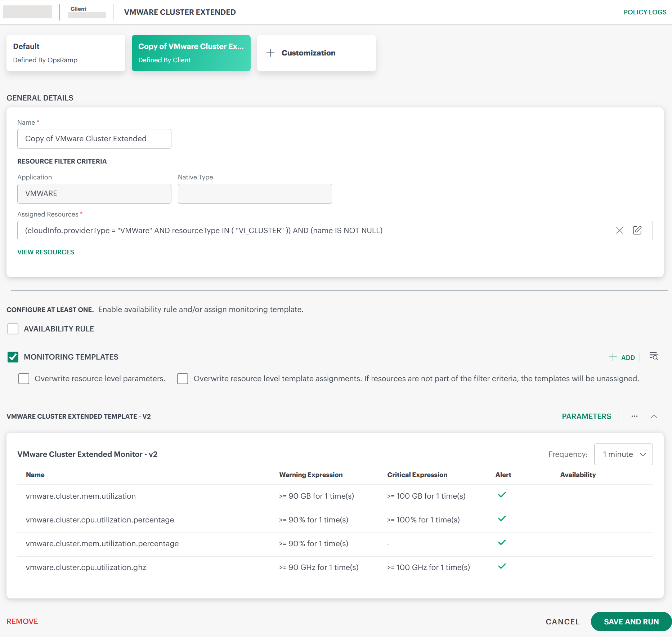Select the Copy of VMware Cluster tab
This screenshot has width=672, height=637.
tap(191, 53)
